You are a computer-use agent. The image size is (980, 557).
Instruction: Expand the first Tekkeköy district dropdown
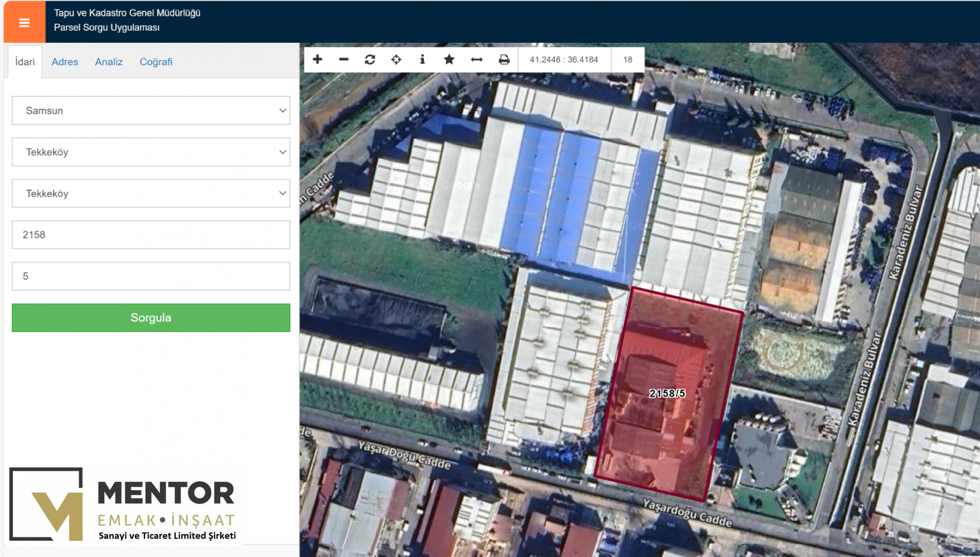(x=151, y=152)
